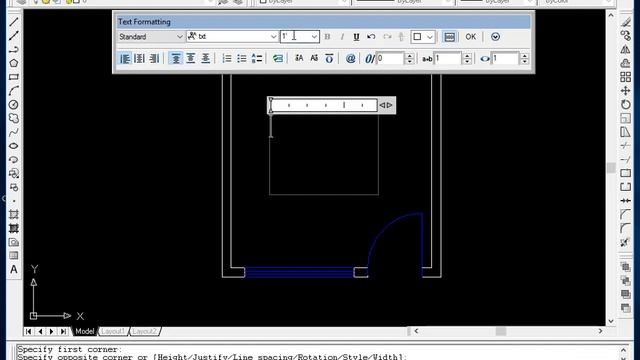Select the Multiline Text A tool
This screenshot has width=640, height=360.
pos(13,269)
